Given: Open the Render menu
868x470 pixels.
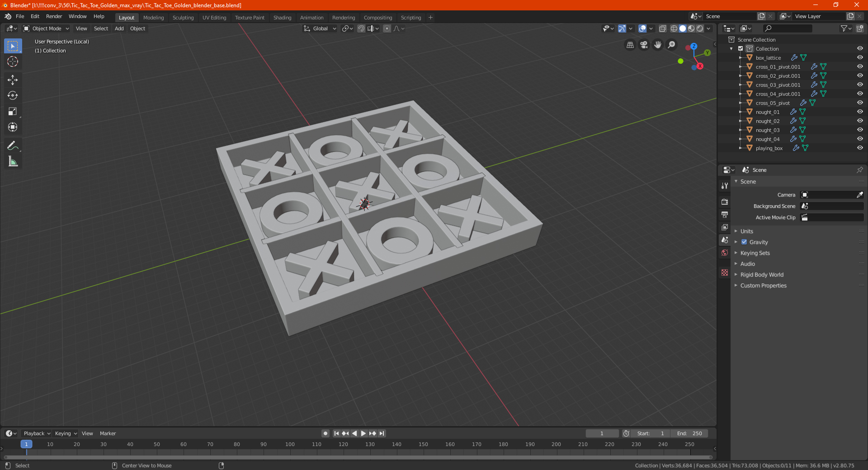Looking at the screenshot, I should (x=54, y=16).
